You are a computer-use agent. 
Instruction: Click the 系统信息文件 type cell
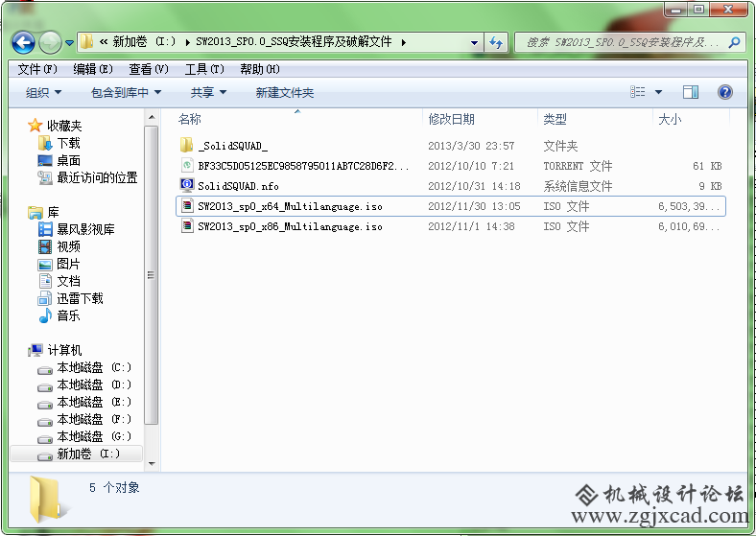(578, 186)
